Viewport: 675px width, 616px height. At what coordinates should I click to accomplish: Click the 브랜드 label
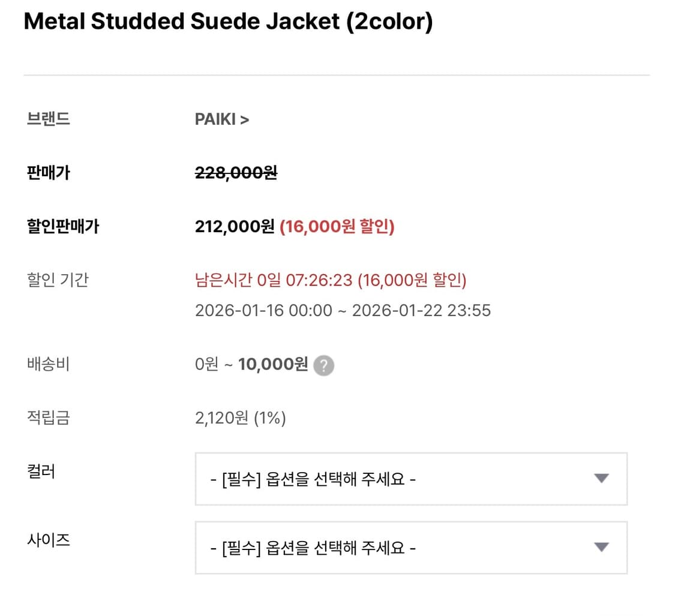49,119
